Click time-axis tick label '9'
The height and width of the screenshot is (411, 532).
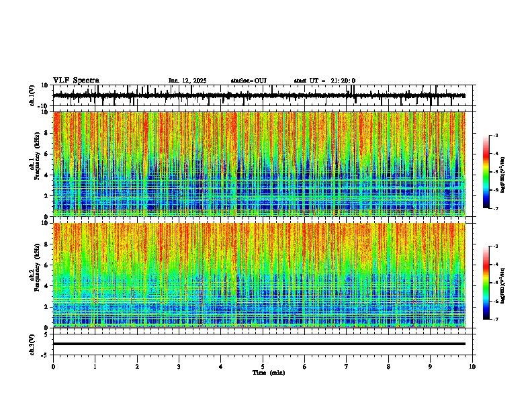point(430,367)
